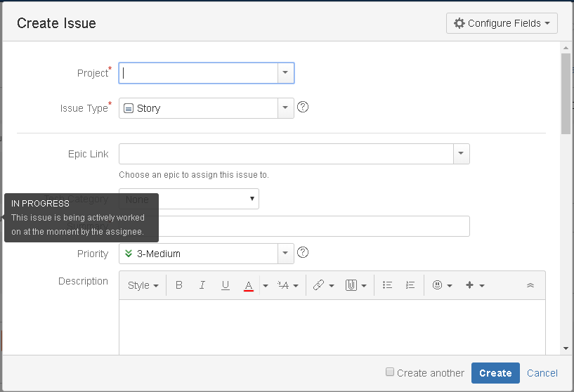Click the dialog vertical scrollbar thumb

coord(566,93)
